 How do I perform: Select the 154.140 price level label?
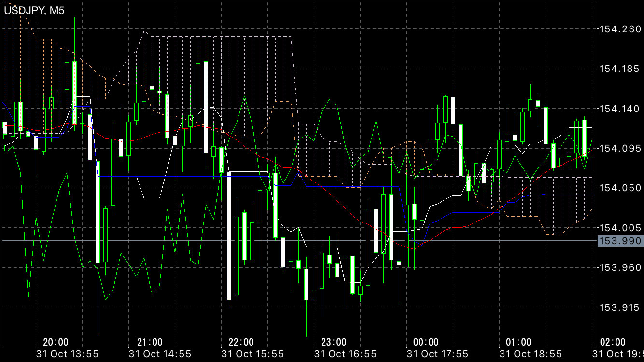pos(619,109)
